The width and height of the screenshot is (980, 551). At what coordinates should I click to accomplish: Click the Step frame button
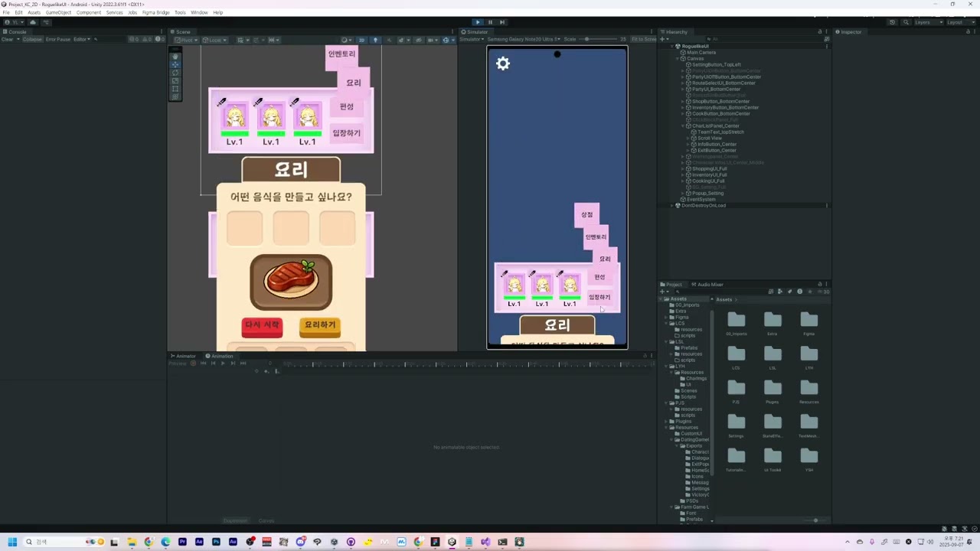click(x=502, y=22)
